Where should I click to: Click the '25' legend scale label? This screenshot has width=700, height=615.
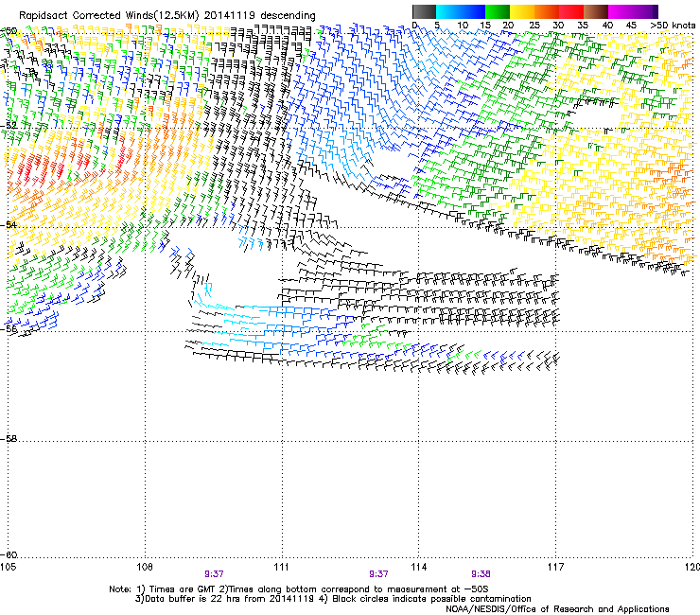[x=534, y=25]
